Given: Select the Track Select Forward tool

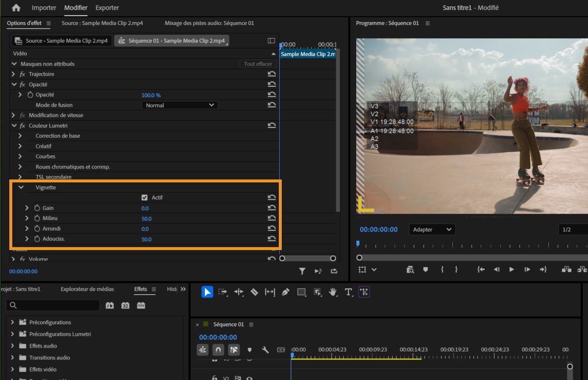Looking at the screenshot, I should (x=223, y=292).
